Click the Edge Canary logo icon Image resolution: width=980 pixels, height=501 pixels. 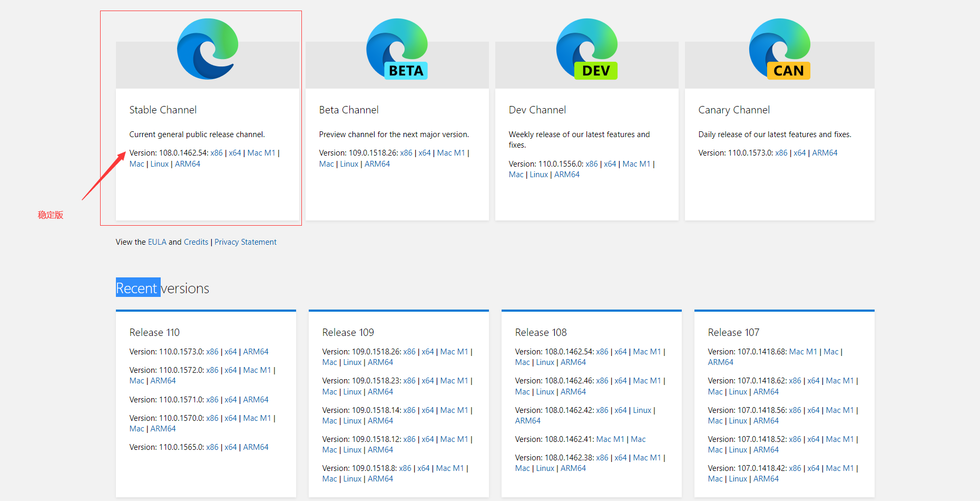[x=780, y=49]
